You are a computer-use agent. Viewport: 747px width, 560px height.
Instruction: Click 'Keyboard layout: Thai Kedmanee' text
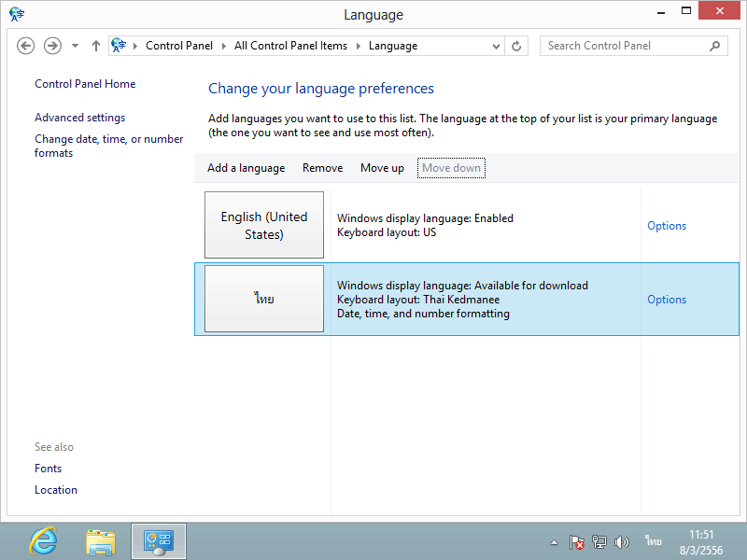coord(418,300)
